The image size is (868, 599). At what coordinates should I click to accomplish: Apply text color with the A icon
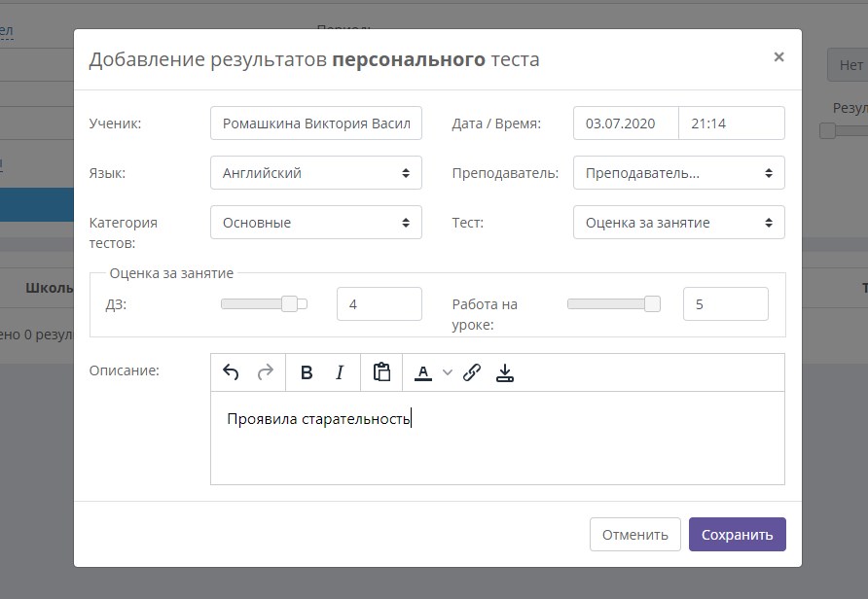click(x=423, y=372)
